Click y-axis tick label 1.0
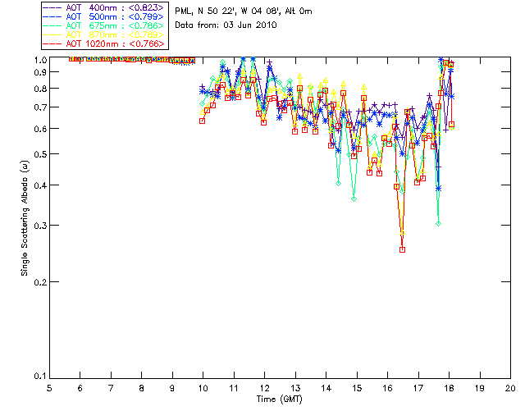Screen dimensions: 525x420 tap(38, 60)
